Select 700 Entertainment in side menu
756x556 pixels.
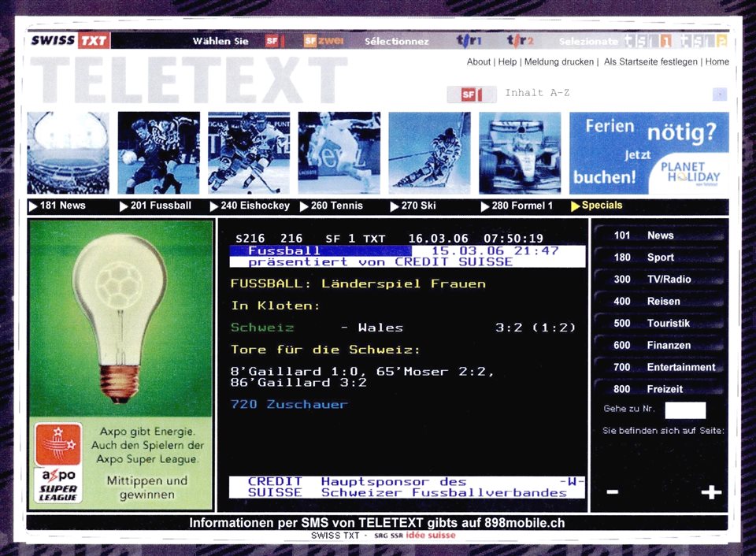(660, 367)
